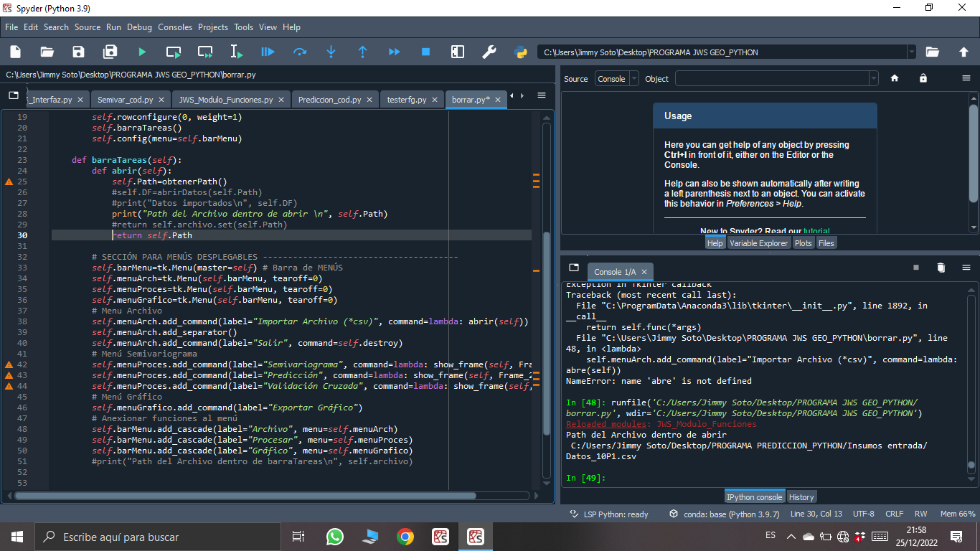Image resolution: width=980 pixels, height=551 pixels.
Task: Start debugging the file
Action: (x=268, y=52)
